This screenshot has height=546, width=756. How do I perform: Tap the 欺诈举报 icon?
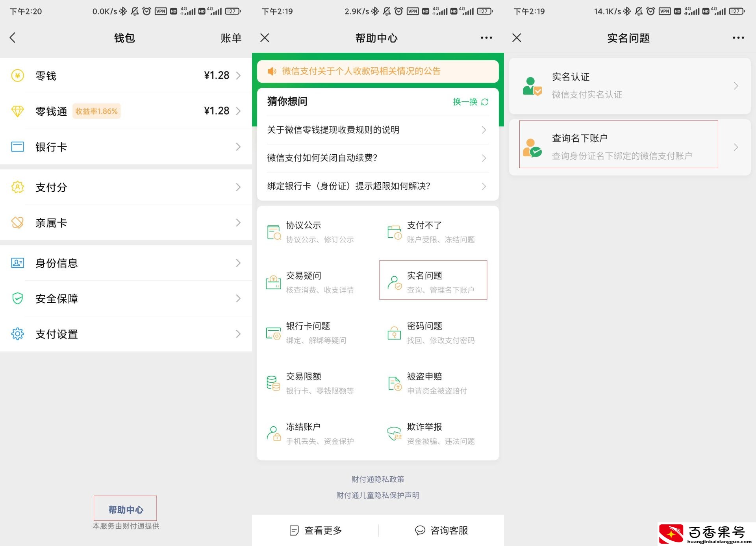point(395,433)
